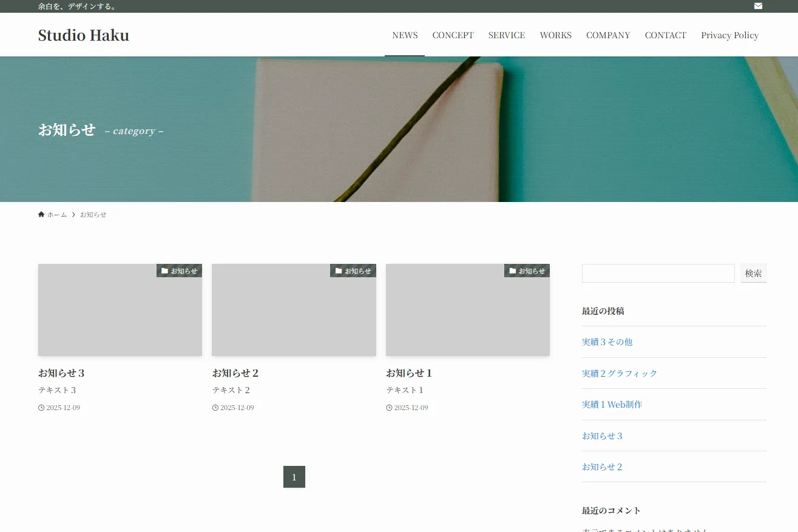Image resolution: width=798 pixels, height=532 pixels.
Task: Navigate to the SERVICE page
Action: [506, 35]
